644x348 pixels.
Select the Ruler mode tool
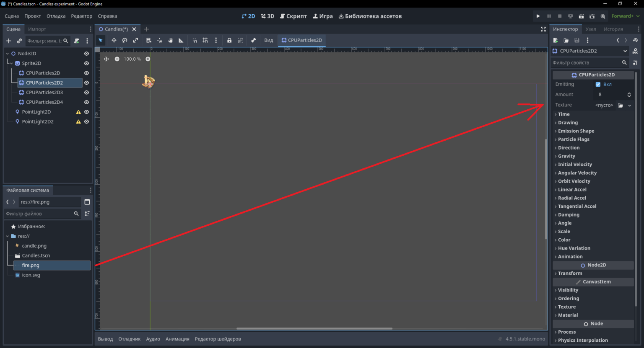pos(181,40)
